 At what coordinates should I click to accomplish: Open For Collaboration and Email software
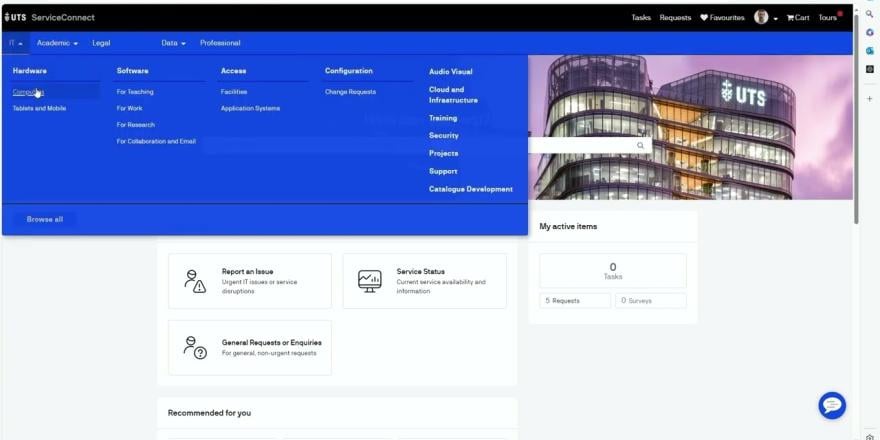point(156,141)
